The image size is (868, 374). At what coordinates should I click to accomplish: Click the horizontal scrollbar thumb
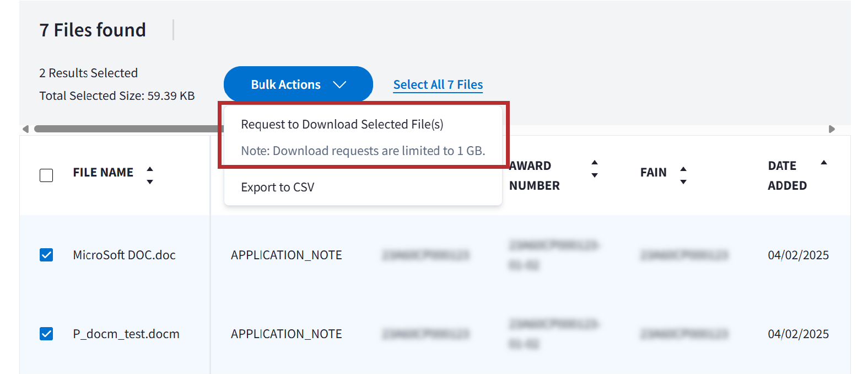coord(128,129)
